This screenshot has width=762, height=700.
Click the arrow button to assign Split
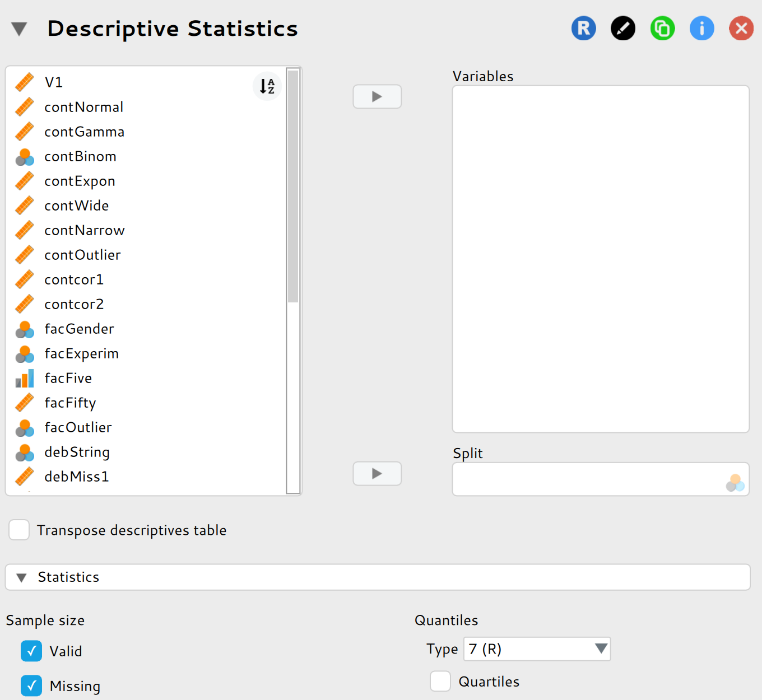pyautogui.click(x=377, y=474)
